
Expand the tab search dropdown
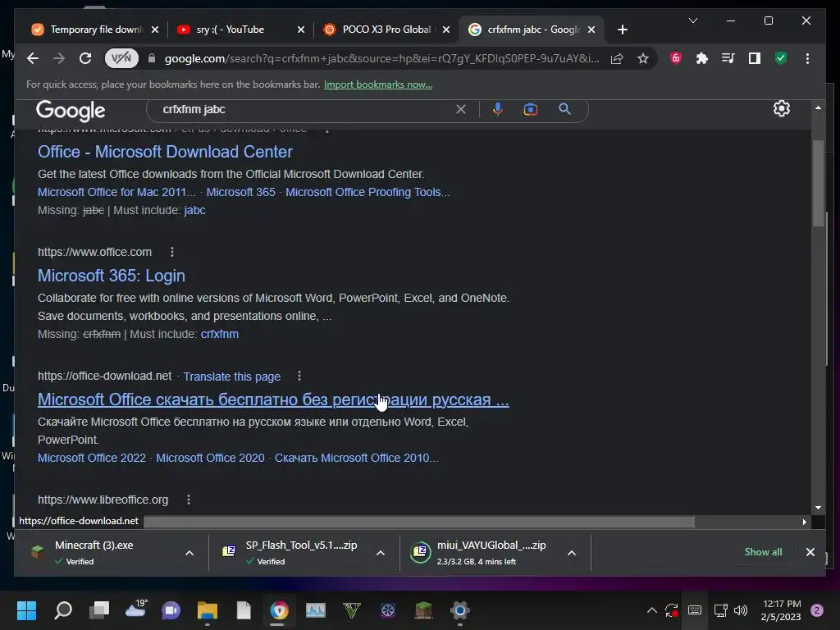click(x=693, y=21)
